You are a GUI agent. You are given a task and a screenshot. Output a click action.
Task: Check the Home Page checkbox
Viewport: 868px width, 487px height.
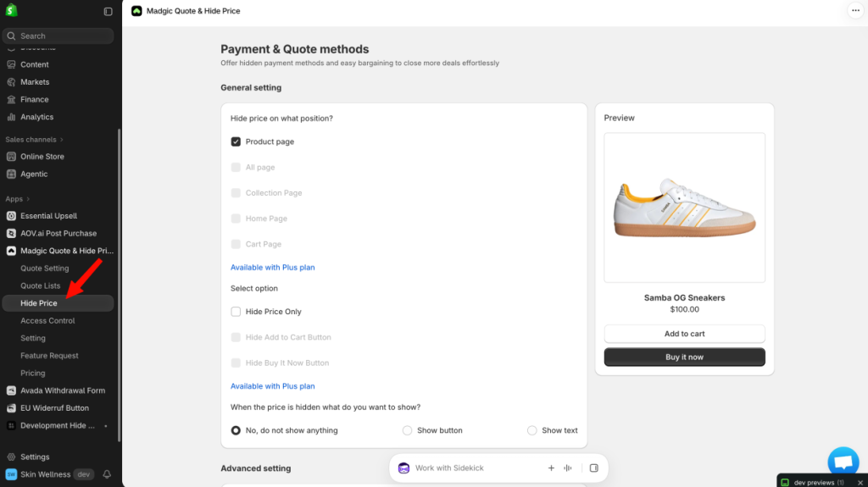236,219
